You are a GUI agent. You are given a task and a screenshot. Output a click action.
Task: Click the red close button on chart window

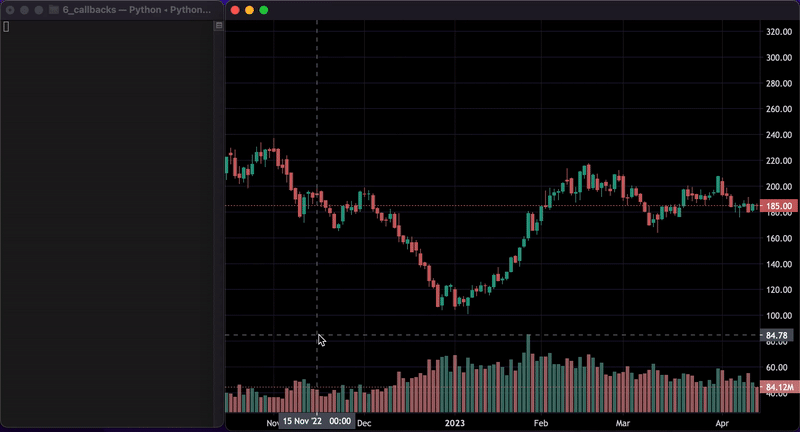tap(235, 10)
